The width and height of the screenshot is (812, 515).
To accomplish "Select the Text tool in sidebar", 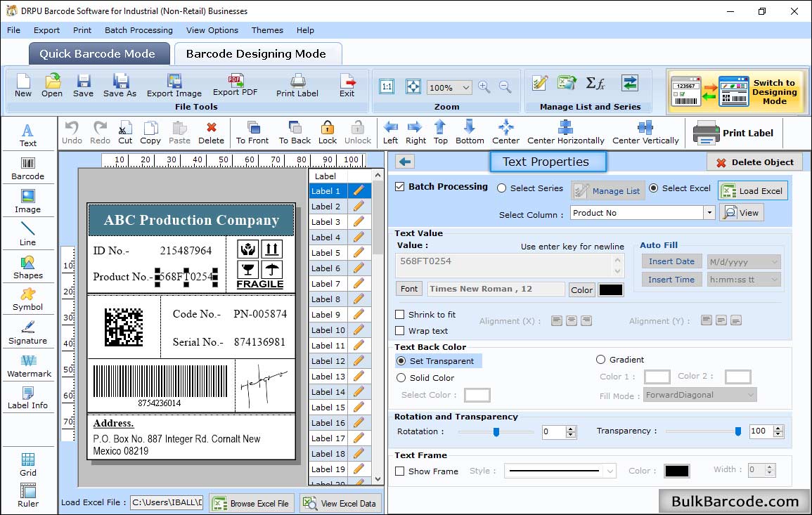I will (x=28, y=136).
